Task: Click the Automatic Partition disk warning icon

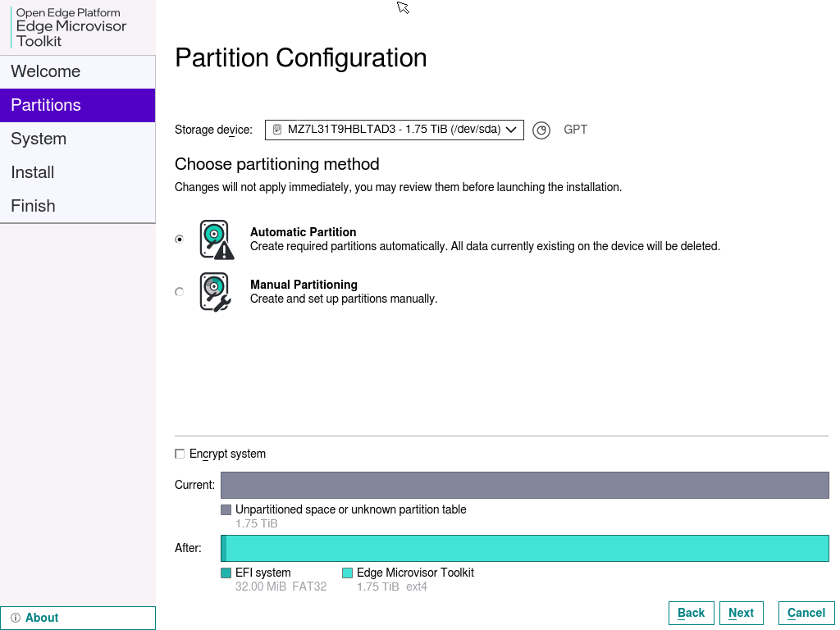Action: click(217, 240)
